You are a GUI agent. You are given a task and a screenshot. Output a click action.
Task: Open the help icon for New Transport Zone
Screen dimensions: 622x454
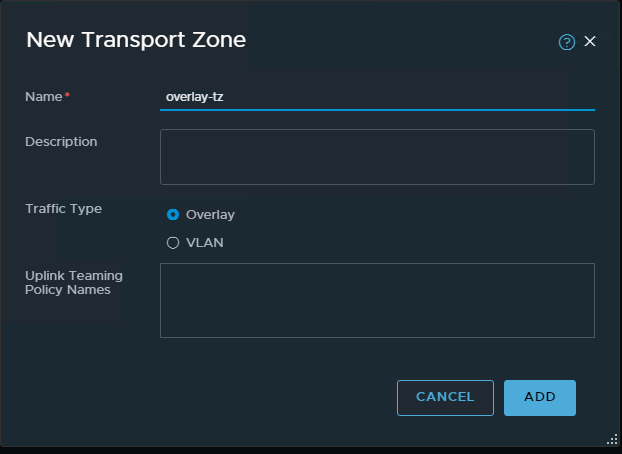pos(567,42)
